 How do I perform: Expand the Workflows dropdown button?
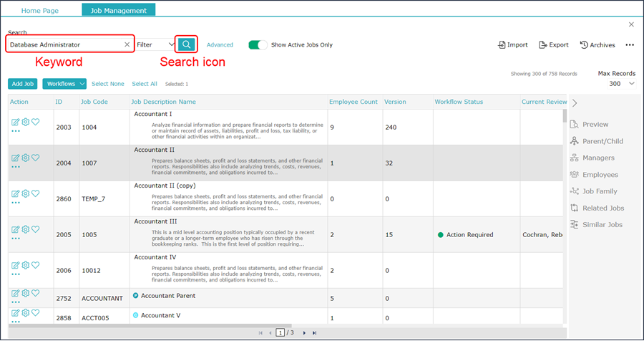click(x=64, y=84)
